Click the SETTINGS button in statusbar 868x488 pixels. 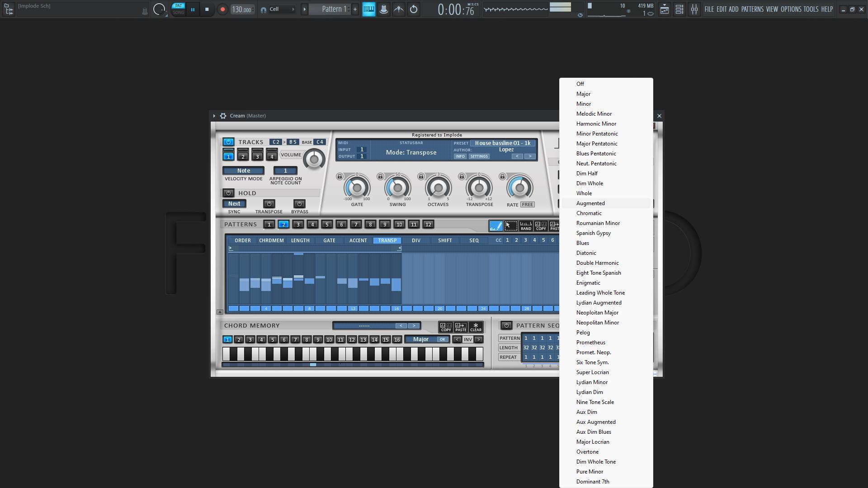(x=479, y=156)
